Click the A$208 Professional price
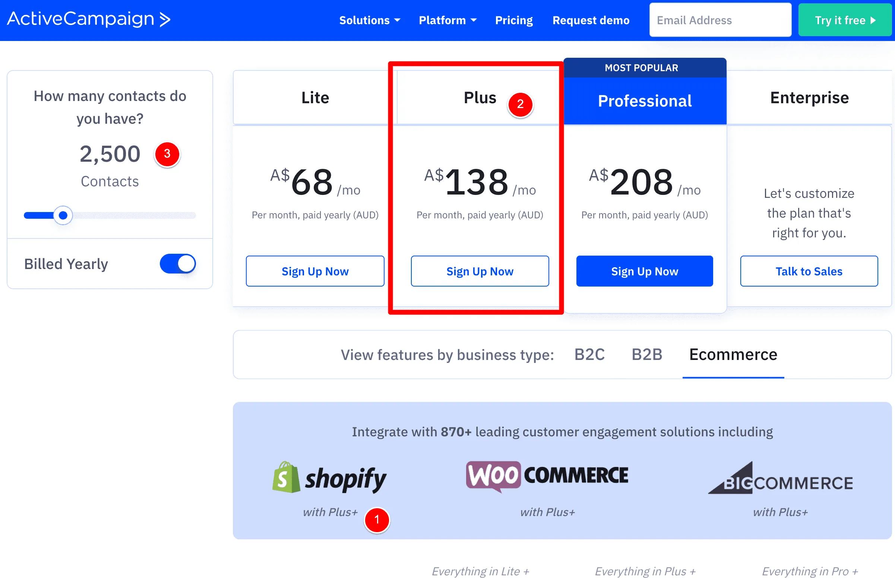The image size is (895, 588). tap(645, 182)
